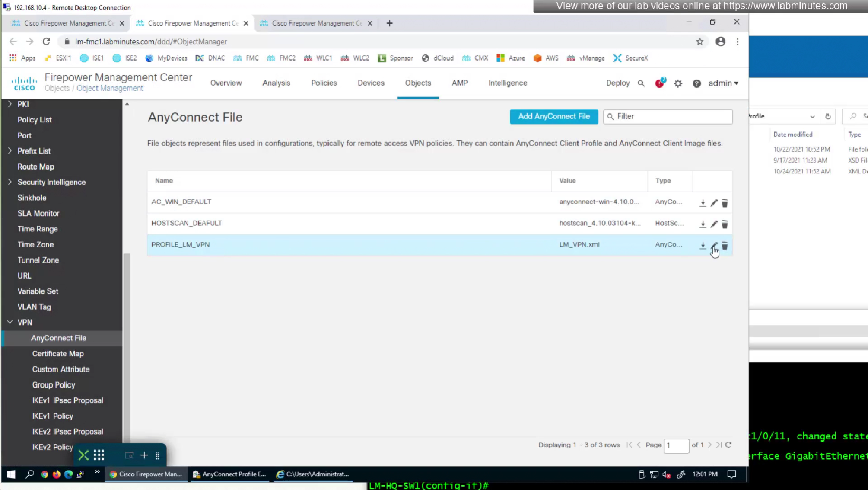Click the search magnifier in FMC header
This screenshot has height=490, width=868.
pyautogui.click(x=641, y=83)
